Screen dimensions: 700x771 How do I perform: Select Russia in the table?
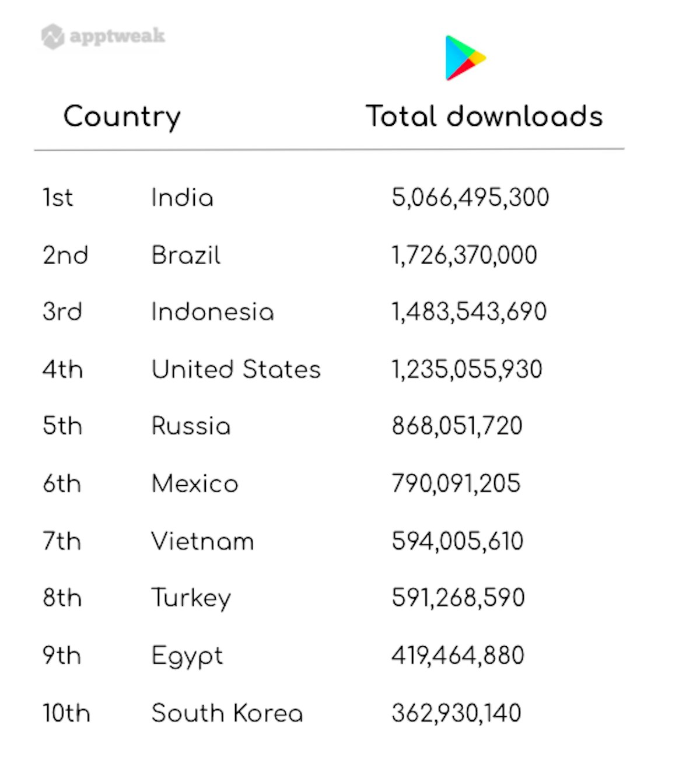[x=191, y=426]
